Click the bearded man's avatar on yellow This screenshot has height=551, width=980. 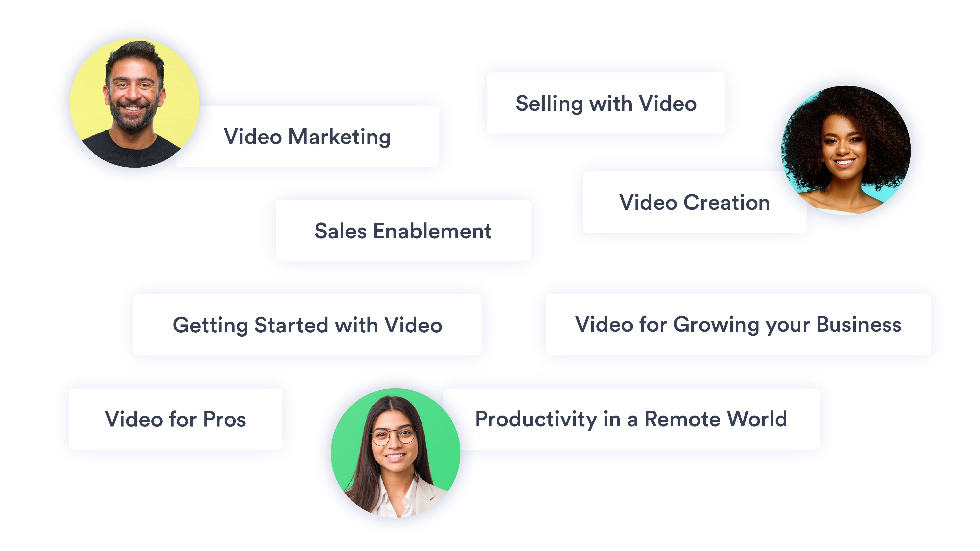pyautogui.click(x=134, y=103)
